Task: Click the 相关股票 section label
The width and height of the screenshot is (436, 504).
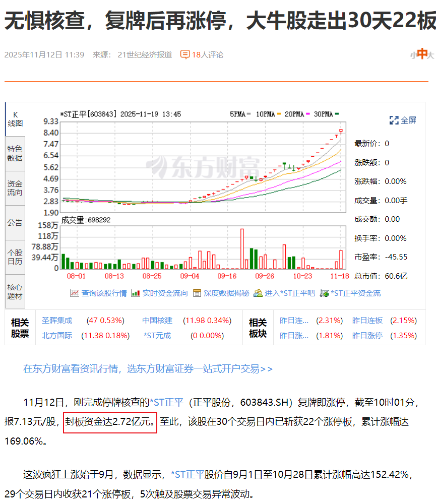Action: 20,328
